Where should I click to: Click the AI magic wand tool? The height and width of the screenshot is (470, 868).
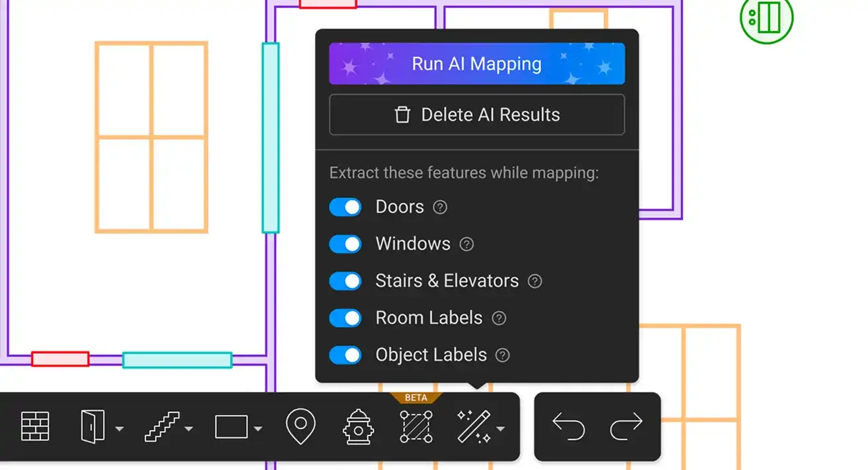coord(474,426)
